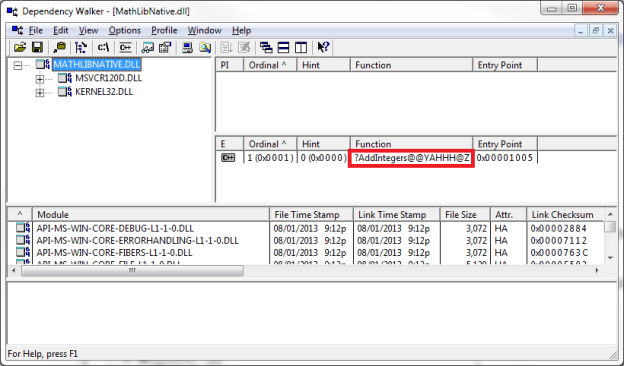This screenshot has height=366, width=624.
Task: Click the Open file folder toolbar icon
Action: (20, 48)
